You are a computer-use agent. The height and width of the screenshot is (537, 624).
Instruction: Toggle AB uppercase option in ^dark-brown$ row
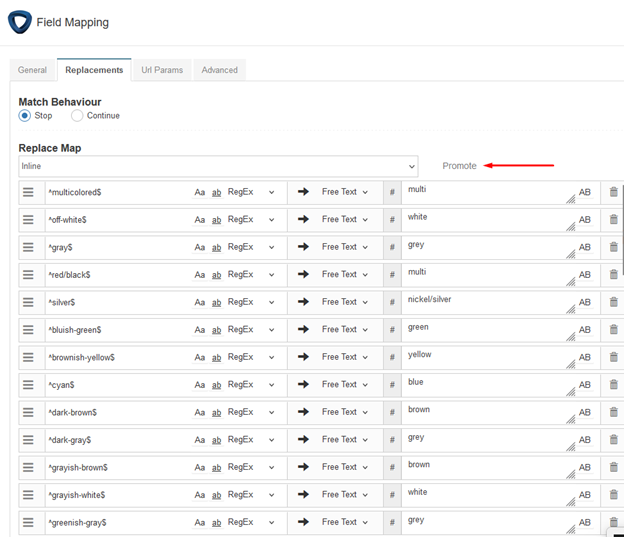(x=585, y=412)
